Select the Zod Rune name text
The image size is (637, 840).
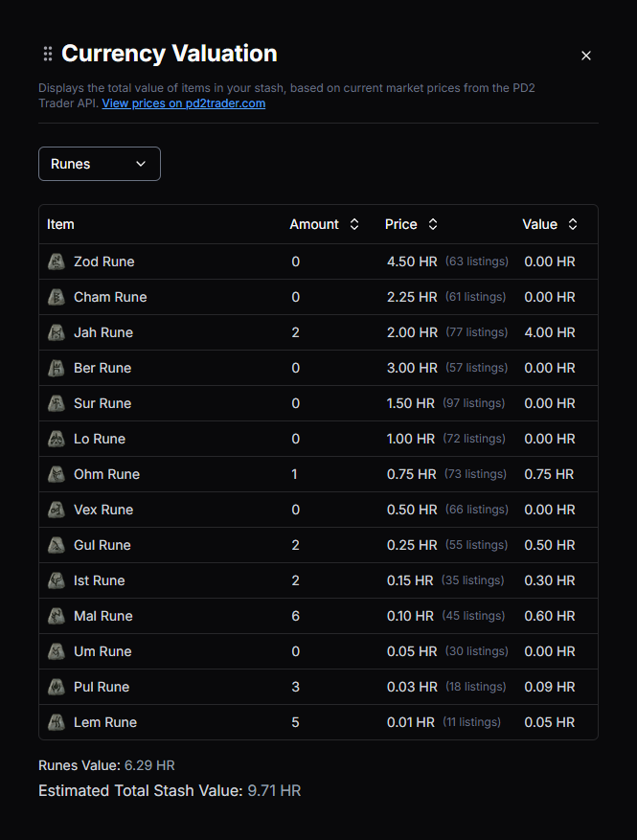click(x=104, y=261)
